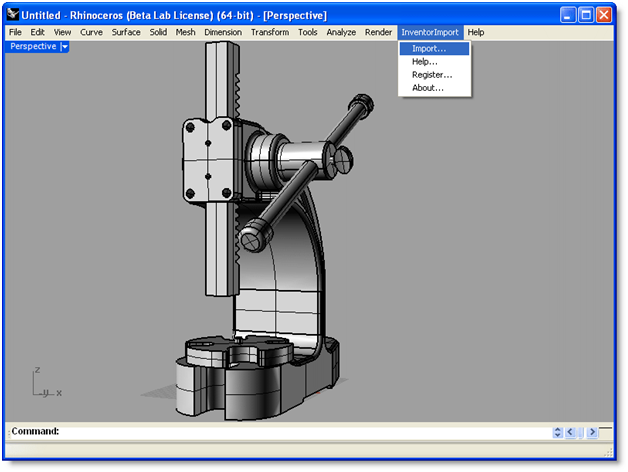Image resolution: width=628 pixels, height=472 pixels.
Task: Open the Mesh menu
Action: point(185,32)
